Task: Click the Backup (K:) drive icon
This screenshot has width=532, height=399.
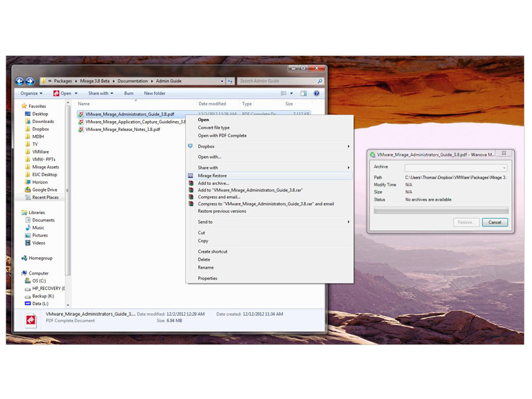Action: tap(28, 296)
